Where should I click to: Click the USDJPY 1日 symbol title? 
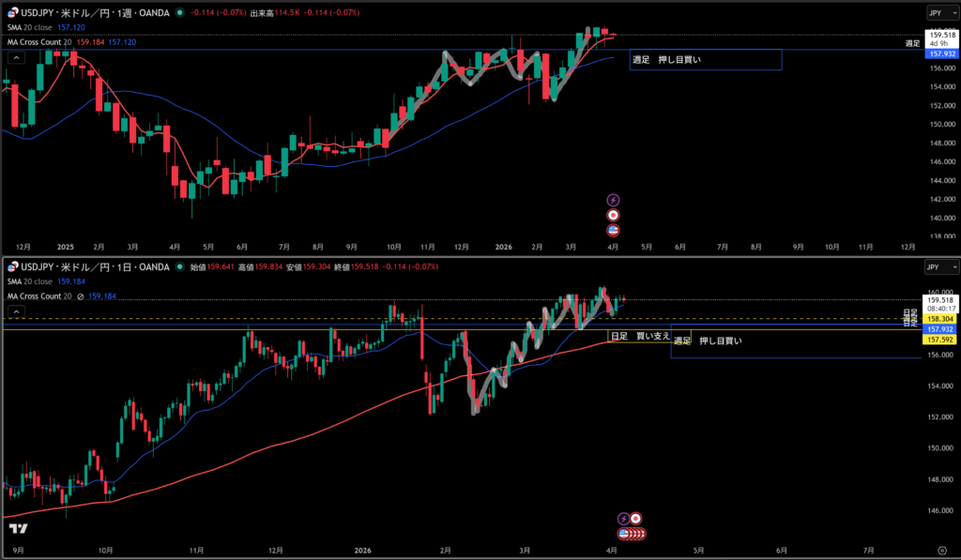(x=88, y=267)
